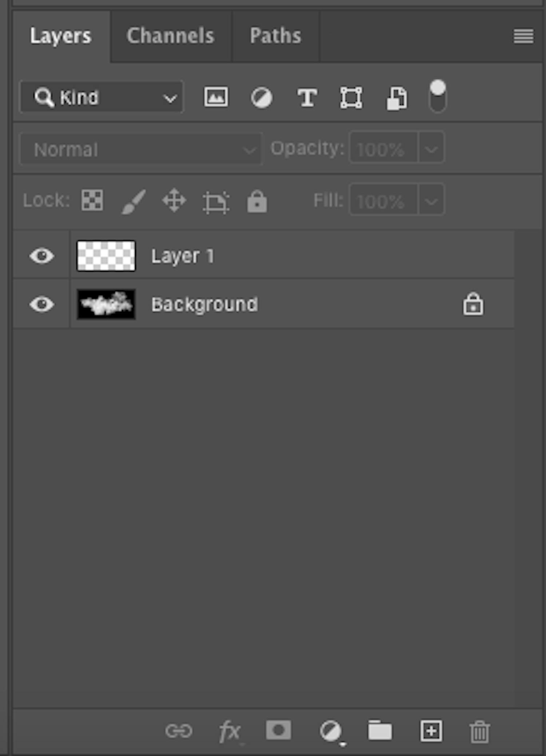Click the shape layer filter icon

pyautogui.click(x=351, y=98)
